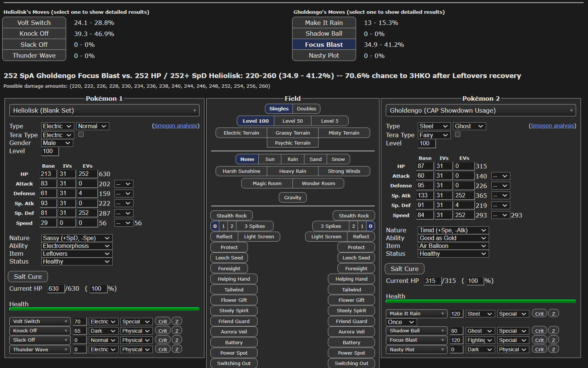Switch to Doubles format
The height and width of the screenshot is (368, 588).
[x=306, y=109]
